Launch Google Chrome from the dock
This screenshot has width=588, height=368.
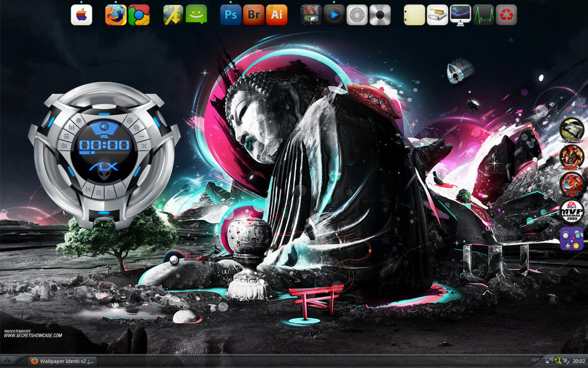point(139,15)
